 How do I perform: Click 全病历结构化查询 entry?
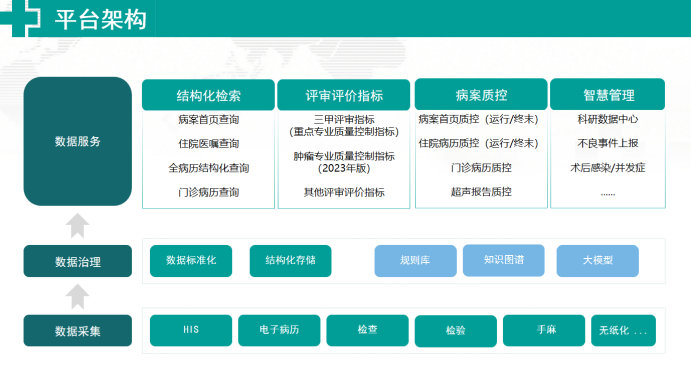[x=208, y=168]
